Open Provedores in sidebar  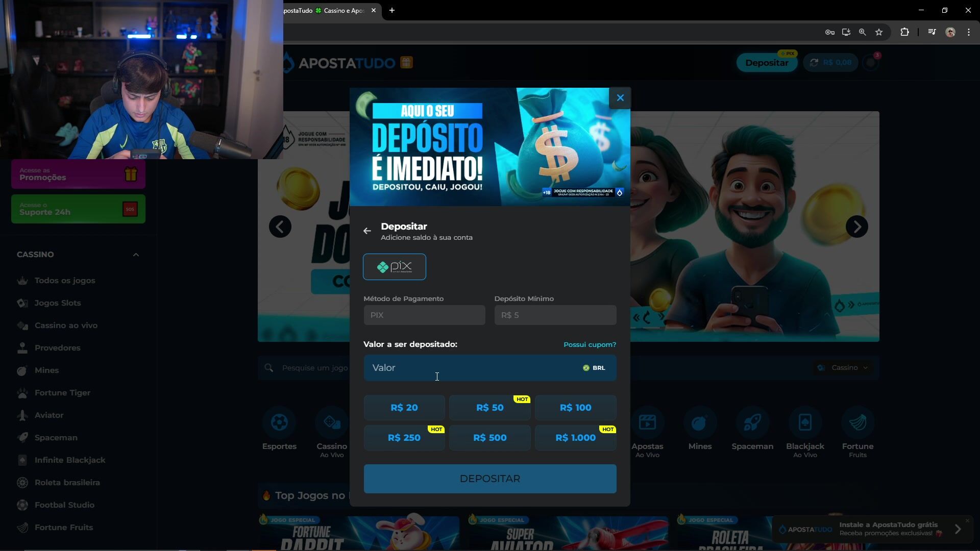point(57,348)
